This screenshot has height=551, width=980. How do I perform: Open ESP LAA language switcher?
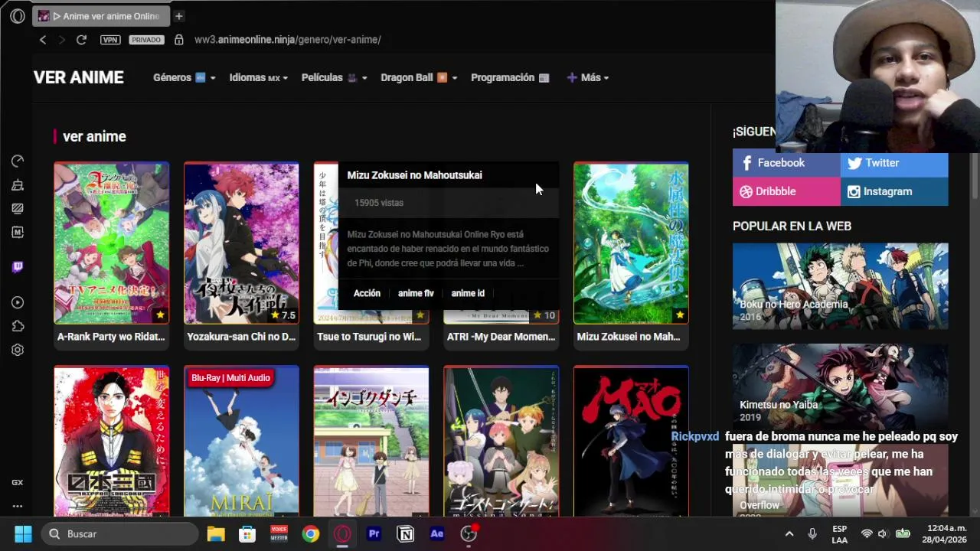[840, 534]
